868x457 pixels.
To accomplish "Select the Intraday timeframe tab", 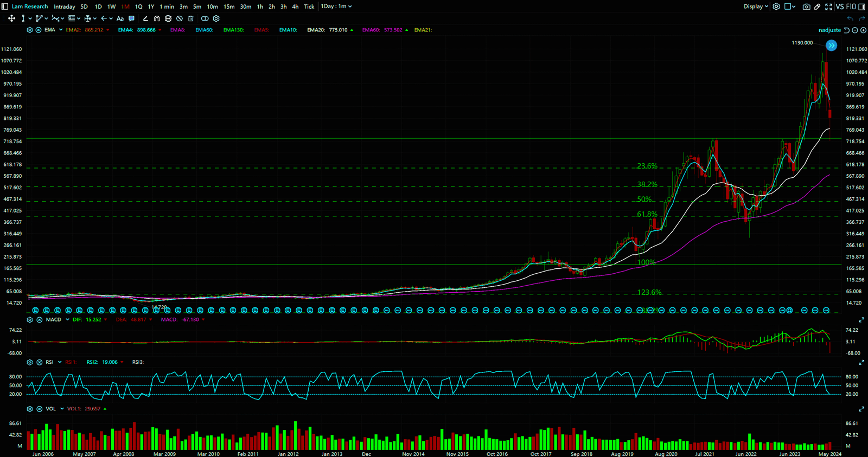I will (x=64, y=7).
